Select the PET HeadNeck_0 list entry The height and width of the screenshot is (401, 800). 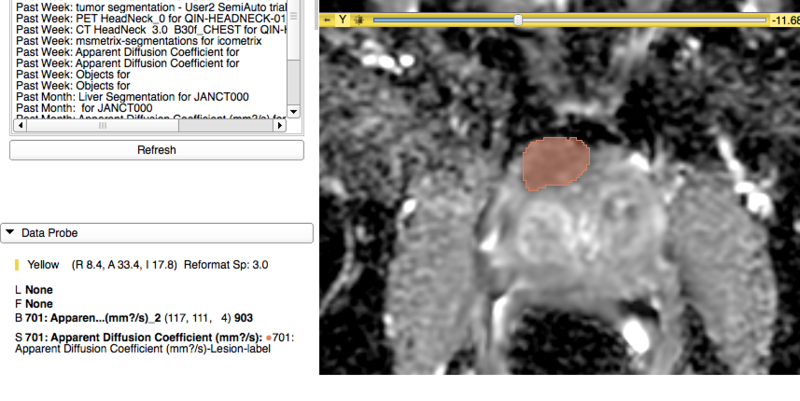click(150, 18)
